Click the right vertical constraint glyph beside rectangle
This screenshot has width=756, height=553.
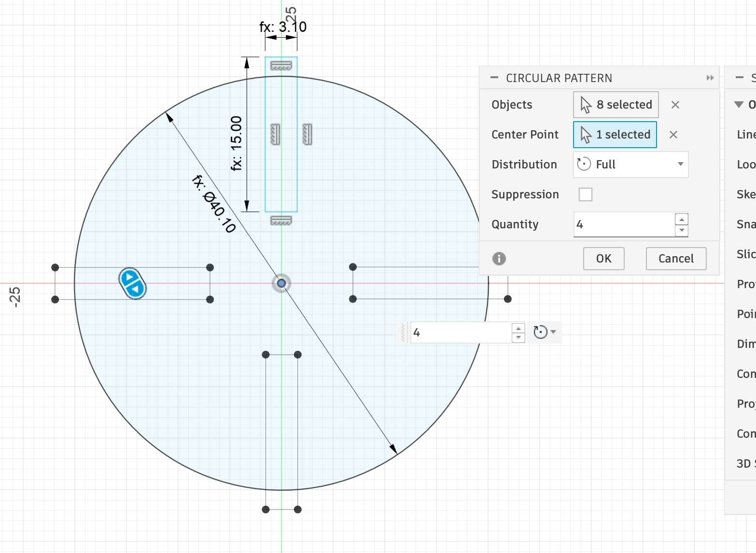coord(308,134)
